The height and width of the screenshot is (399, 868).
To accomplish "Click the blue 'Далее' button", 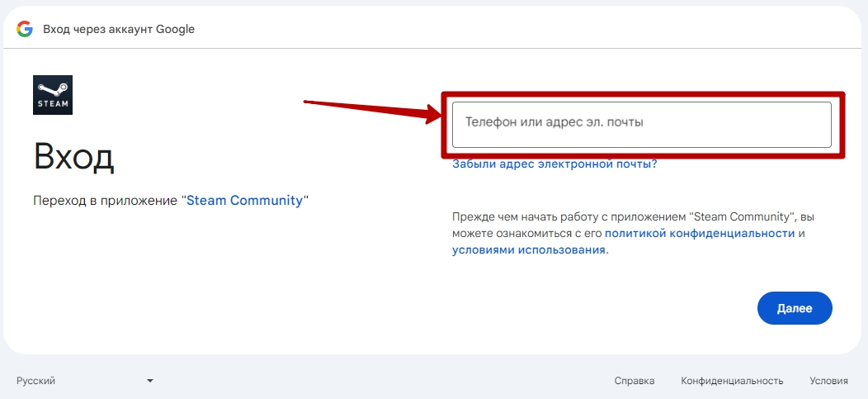I will pos(795,308).
